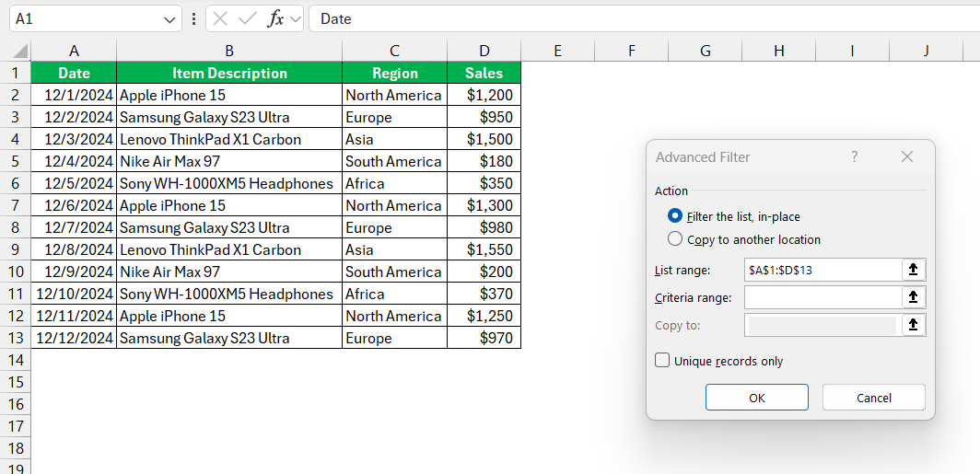Click the $1,200 sales cell
The height and width of the screenshot is (474, 980).
484,95
